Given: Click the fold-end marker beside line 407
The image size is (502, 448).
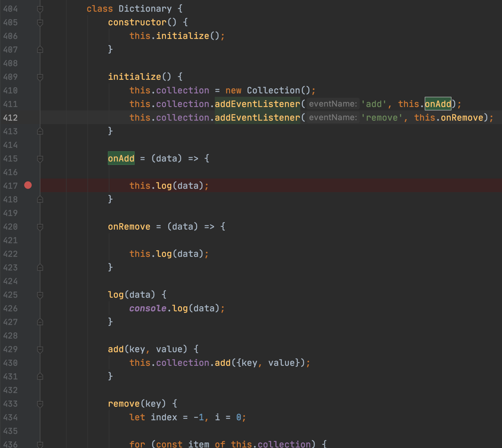Looking at the screenshot, I should pos(40,50).
